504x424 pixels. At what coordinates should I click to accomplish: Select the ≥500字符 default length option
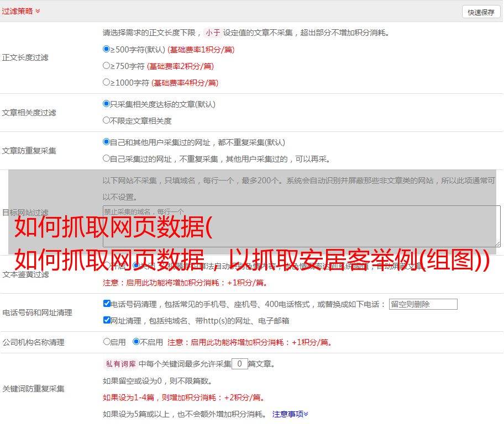tap(107, 49)
